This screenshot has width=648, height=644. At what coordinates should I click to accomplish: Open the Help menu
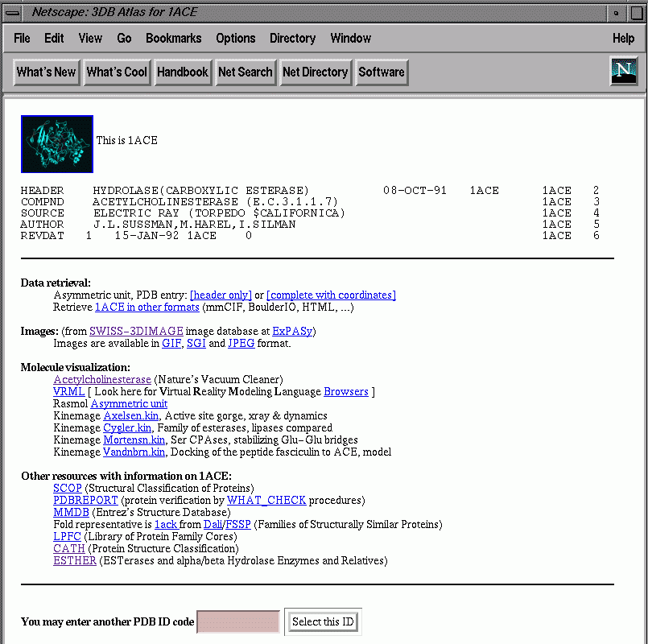623,38
